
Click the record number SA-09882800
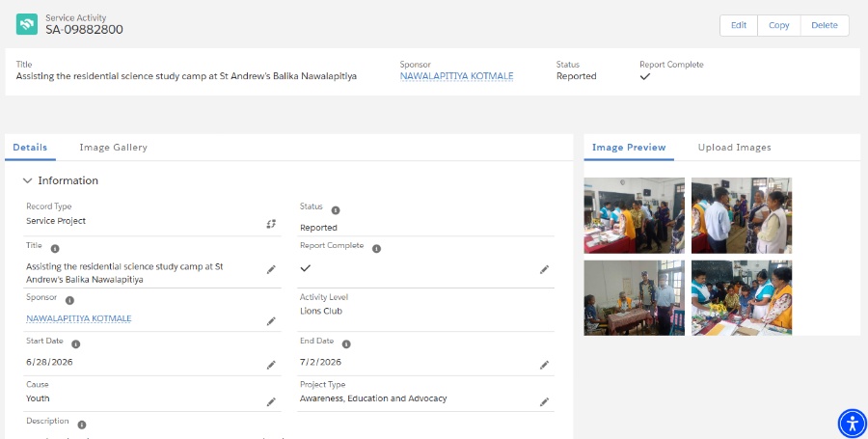(84, 30)
